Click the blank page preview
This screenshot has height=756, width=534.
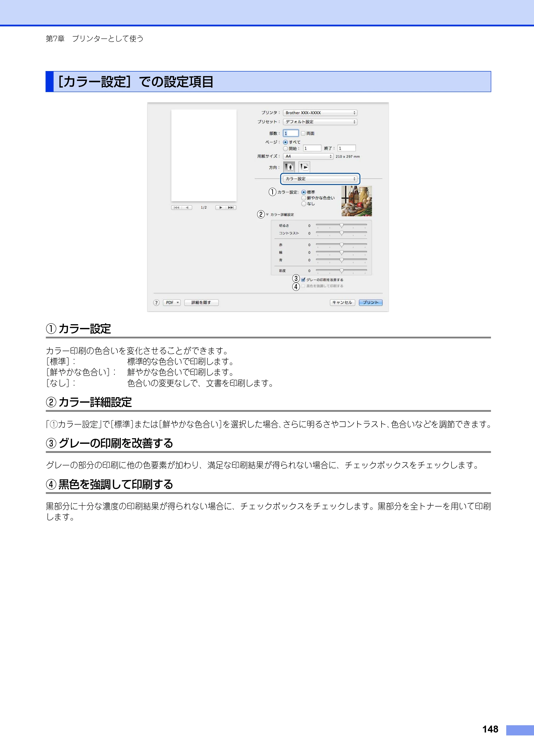(204, 155)
